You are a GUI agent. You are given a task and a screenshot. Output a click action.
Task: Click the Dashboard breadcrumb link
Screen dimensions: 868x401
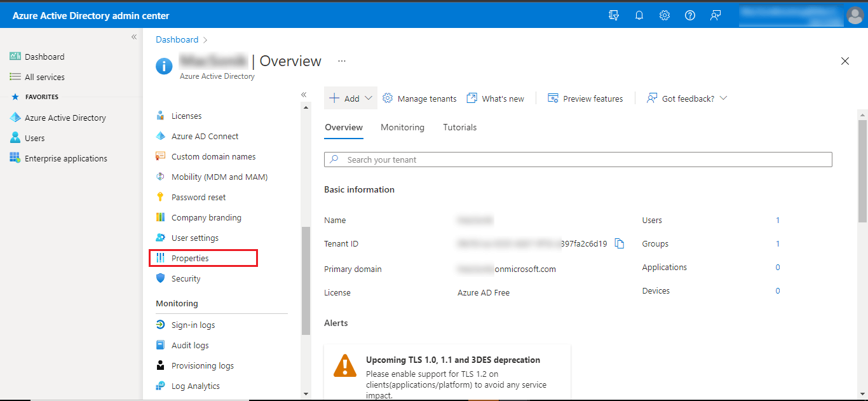coord(177,39)
